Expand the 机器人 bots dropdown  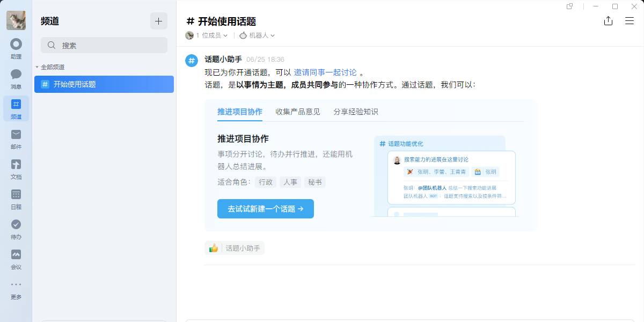[x=257, y=35]
